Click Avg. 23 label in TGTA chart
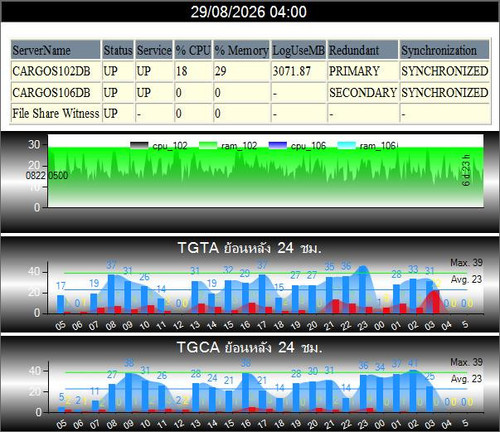Image resolution: width=500 pixels, height=432 pixels. coord(466,279)
